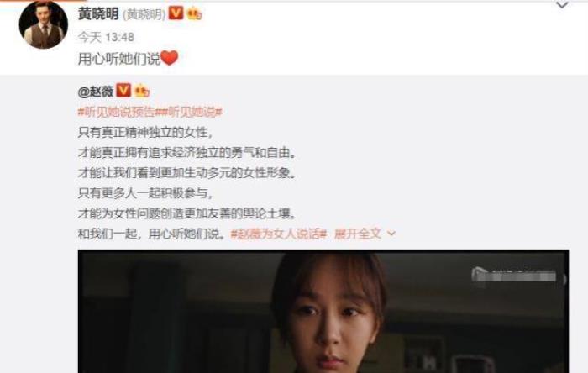Click the membership crown icon next to @赵薇
Image resolution: width=588 pixels, height=373 pixels.
(142, 91)
